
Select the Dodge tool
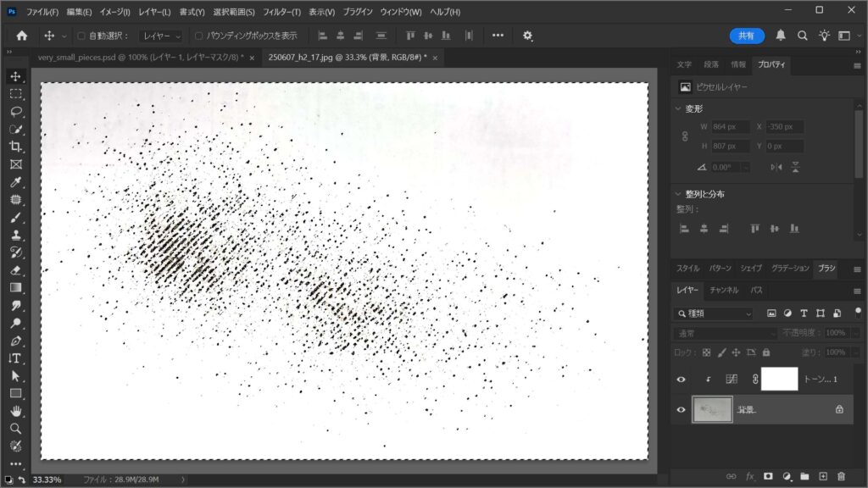(x=15, y=323)
